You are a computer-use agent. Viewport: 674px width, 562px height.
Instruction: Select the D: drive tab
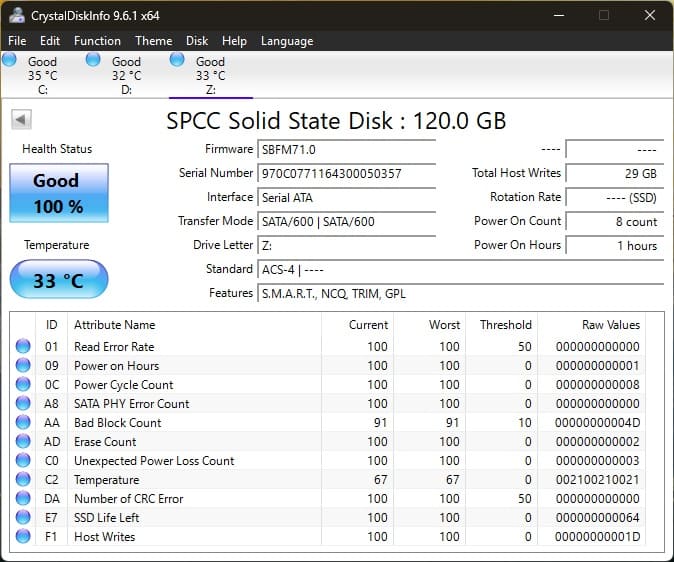126,75
